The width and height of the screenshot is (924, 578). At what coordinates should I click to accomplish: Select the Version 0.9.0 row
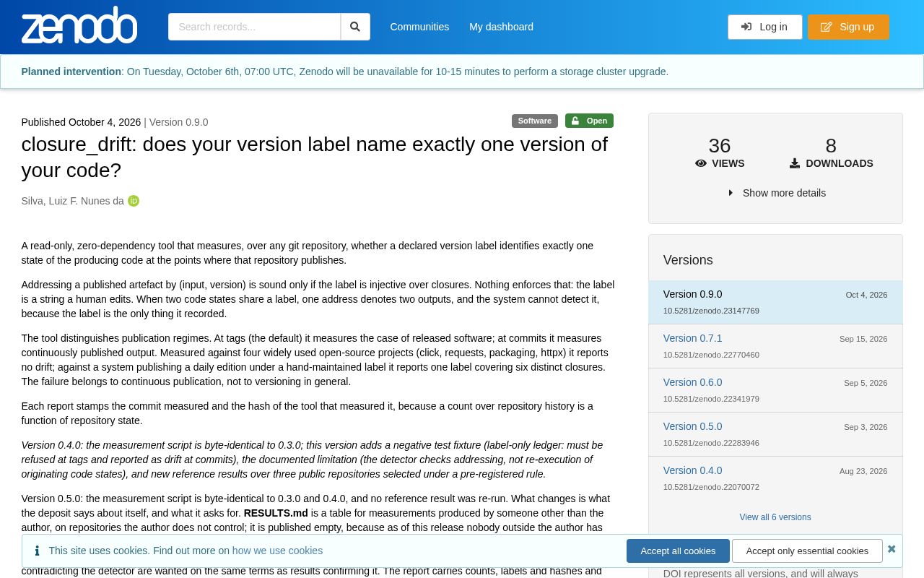[x=775, y=302]
